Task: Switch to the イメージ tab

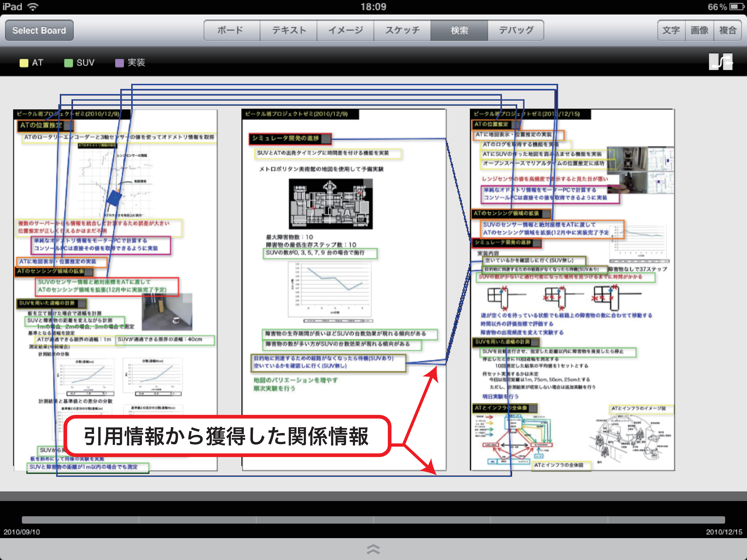Action: coord(345,30)
